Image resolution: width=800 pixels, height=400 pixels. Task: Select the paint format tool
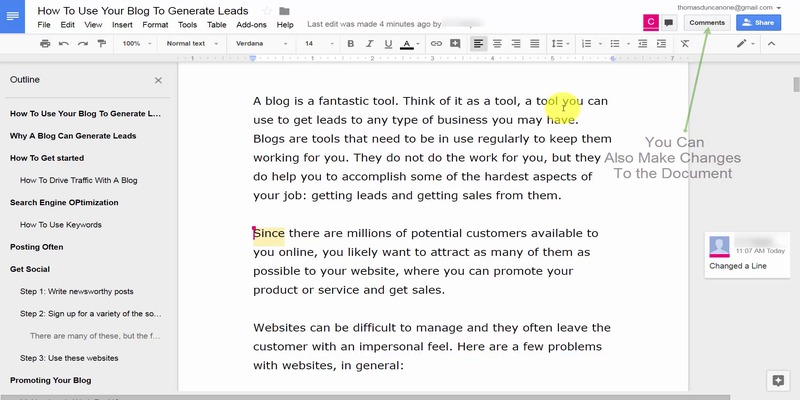point(100,44)
